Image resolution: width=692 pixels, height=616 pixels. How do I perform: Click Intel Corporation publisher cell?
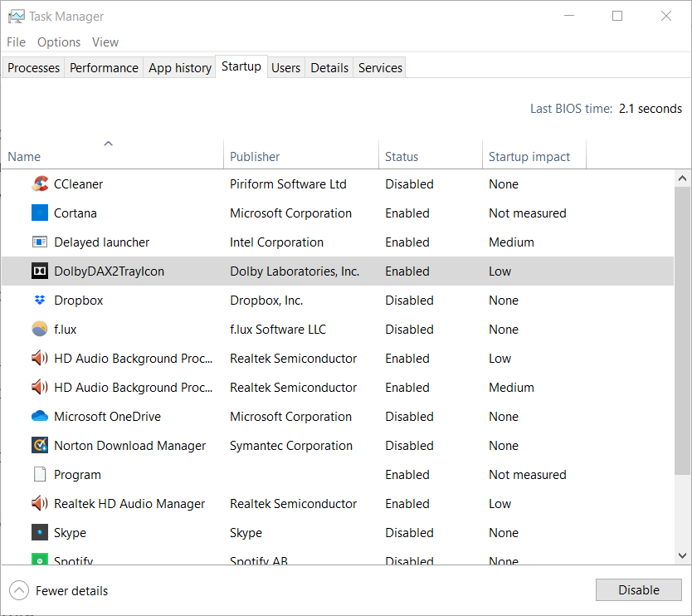click(276, 242)
